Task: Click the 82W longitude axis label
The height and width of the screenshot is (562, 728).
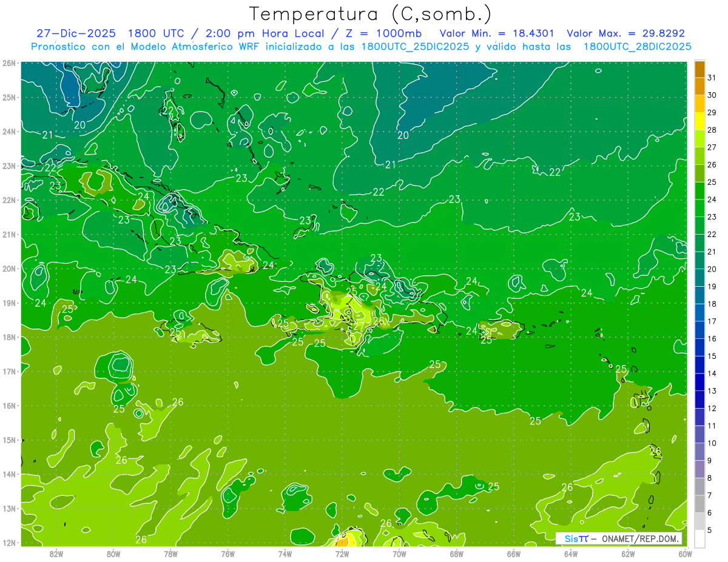Action: [x=56, y=554]
